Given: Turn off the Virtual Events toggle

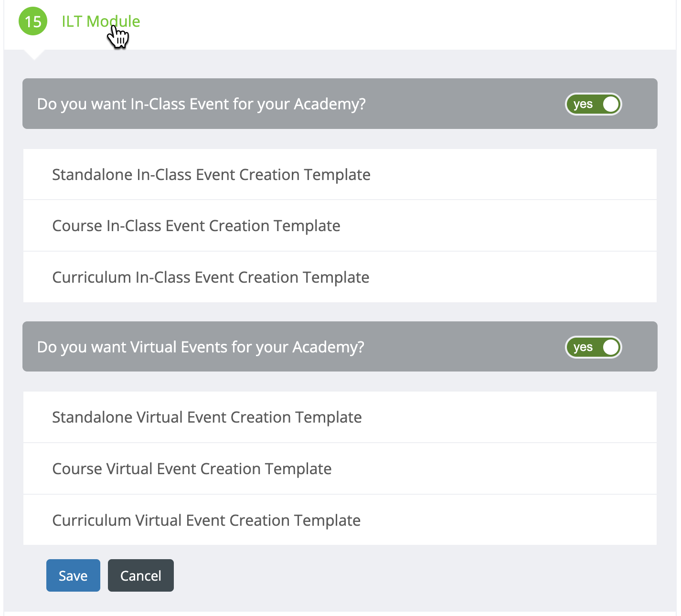Looking at the screenshot, I should click(x=593, y=347).
